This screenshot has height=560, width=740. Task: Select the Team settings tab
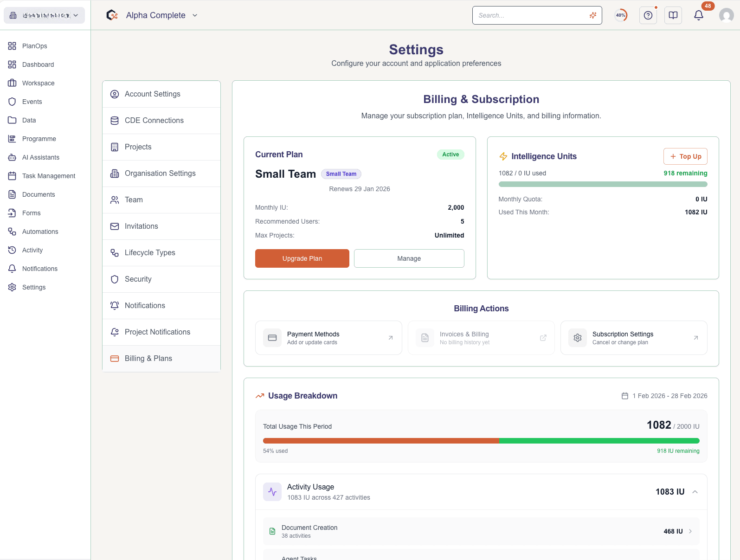click(x=161, y=200)
